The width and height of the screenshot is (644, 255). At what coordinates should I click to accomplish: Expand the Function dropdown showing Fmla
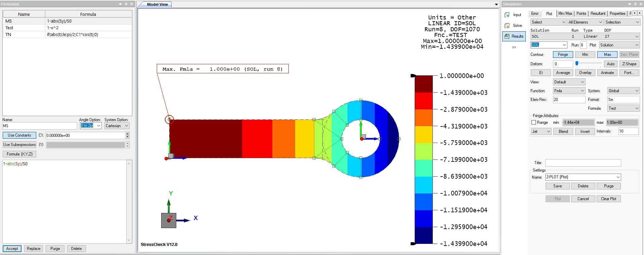tap(569, 91)
